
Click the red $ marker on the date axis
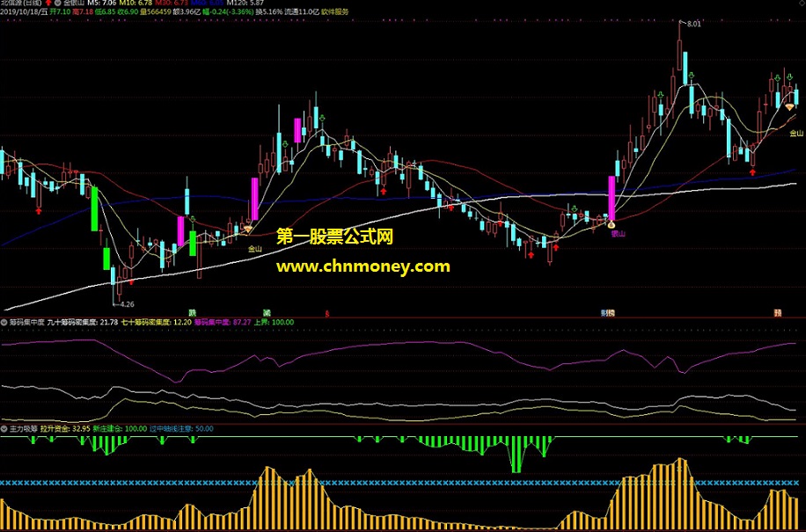pos(327,313)
